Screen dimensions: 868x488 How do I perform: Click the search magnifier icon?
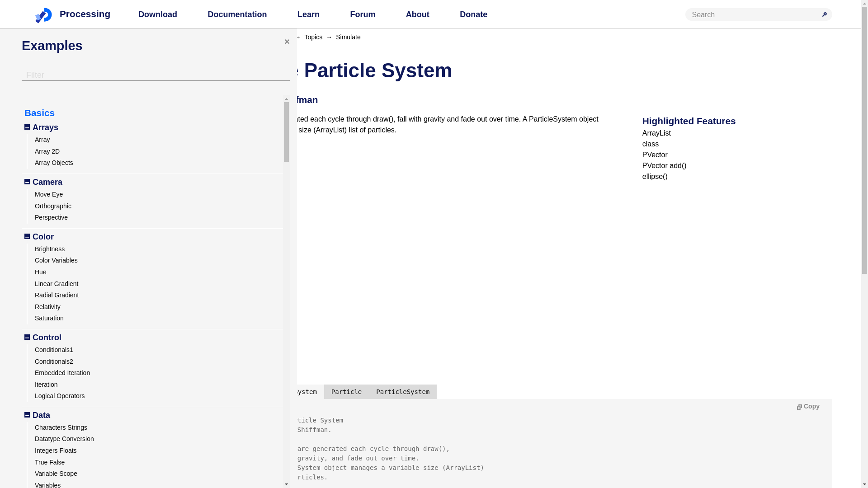(x=824, y=14)
